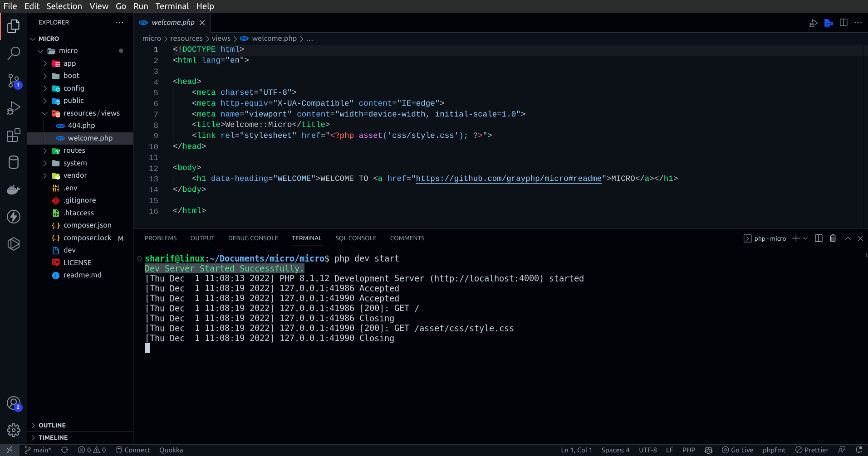Click the main* branch indicator
The height and width of the screenshot is (456, 868).
38,450
